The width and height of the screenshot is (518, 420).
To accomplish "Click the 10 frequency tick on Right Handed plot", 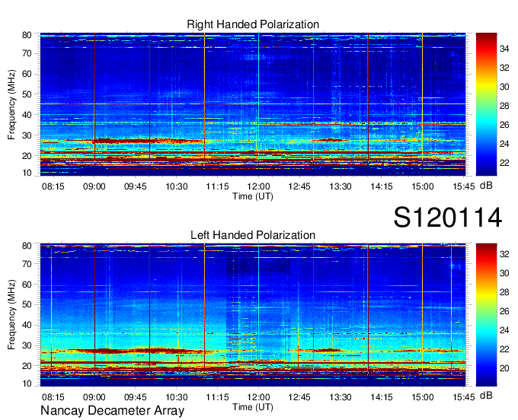I will click(x=27, y=173).
